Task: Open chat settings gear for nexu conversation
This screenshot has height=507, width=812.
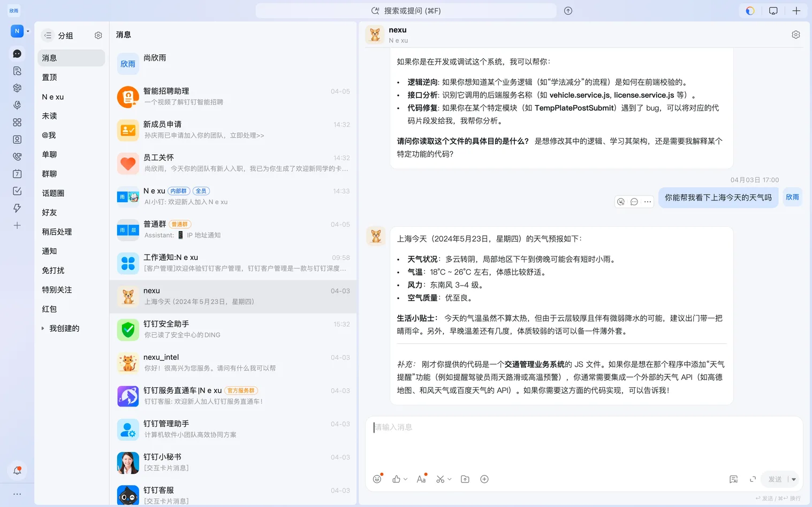Action: 796,34
